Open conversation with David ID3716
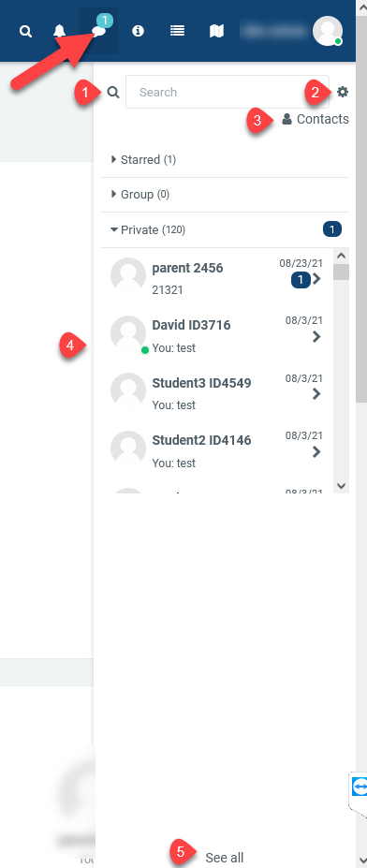The image size is (367, 868). tap(217, 334)
